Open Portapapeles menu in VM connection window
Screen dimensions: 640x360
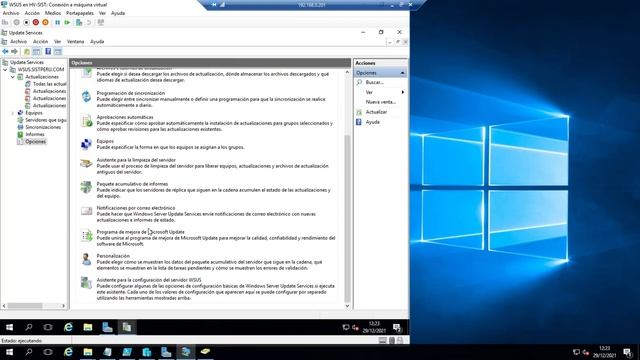click(x=80, y=13)
